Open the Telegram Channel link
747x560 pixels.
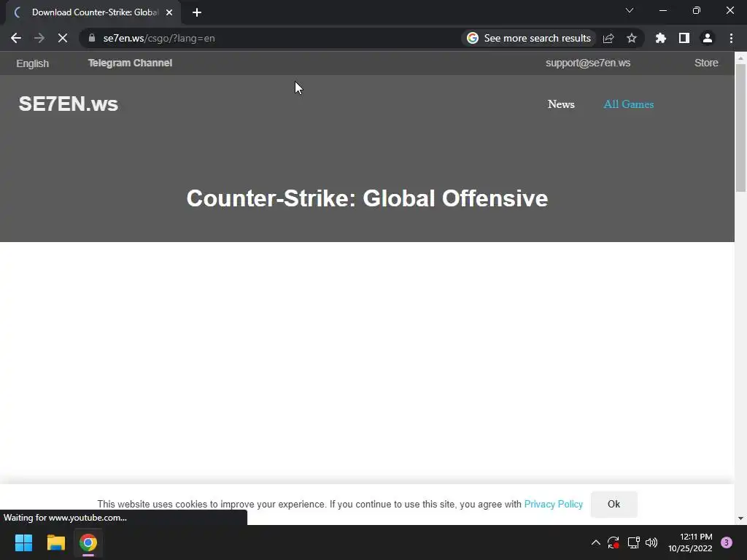point(130,63)
